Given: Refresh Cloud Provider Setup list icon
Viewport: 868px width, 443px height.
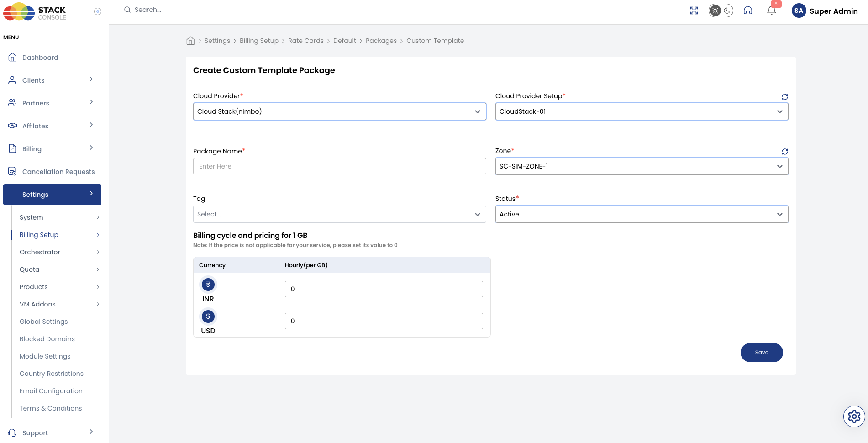Looking at the screenshot, I should pos(785,97).
